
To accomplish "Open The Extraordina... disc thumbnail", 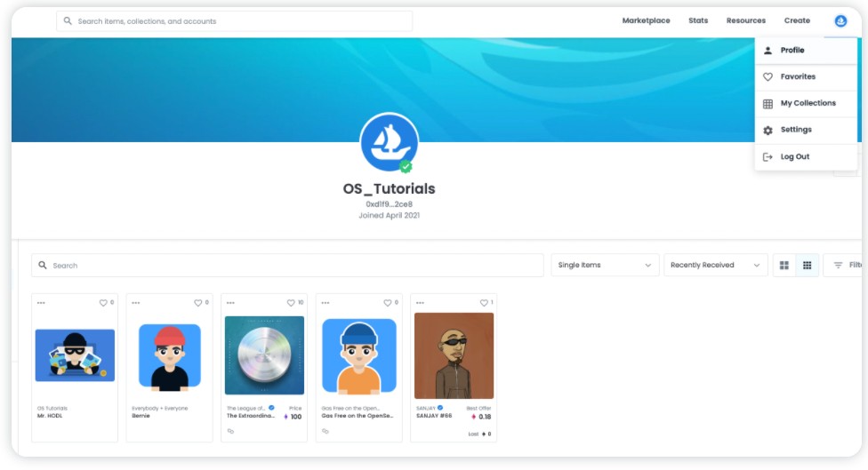I will click(x=264, y=355).
